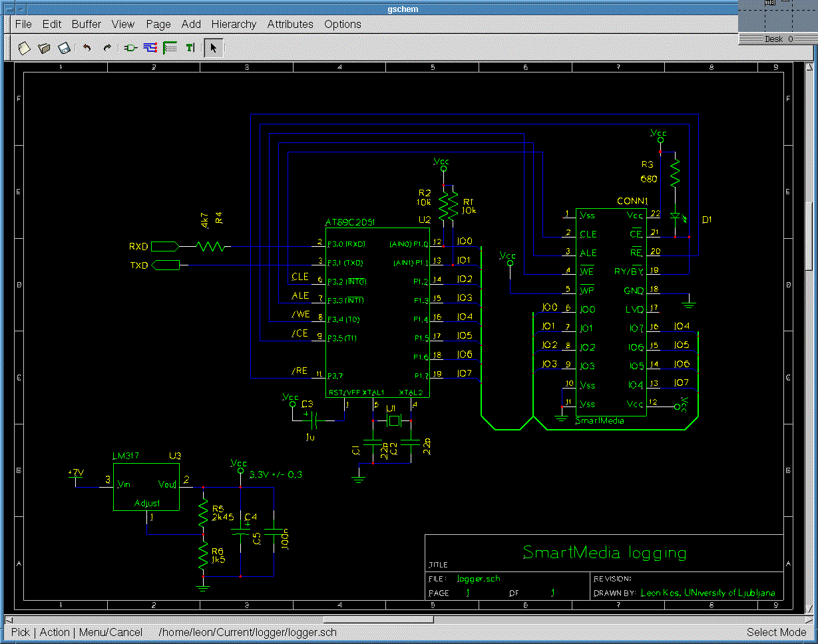
Task: Click the Select Mode status bar text
Action: (777, 632)
